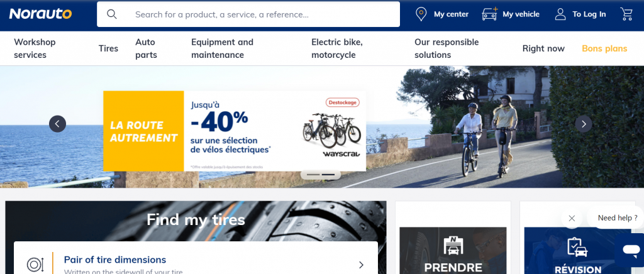Advance to the next carousel banner
This screenshot has height=274, width=644.
click(584, 124)
